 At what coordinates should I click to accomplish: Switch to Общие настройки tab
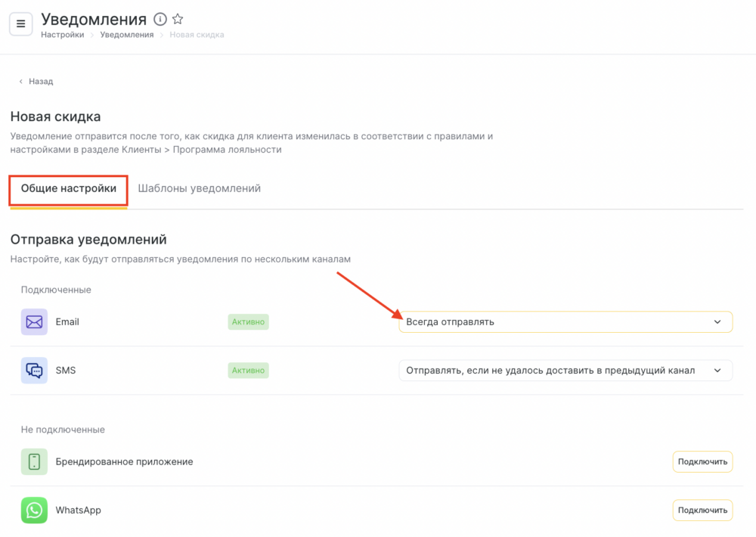pyautogui.click(x=69, y=188)
